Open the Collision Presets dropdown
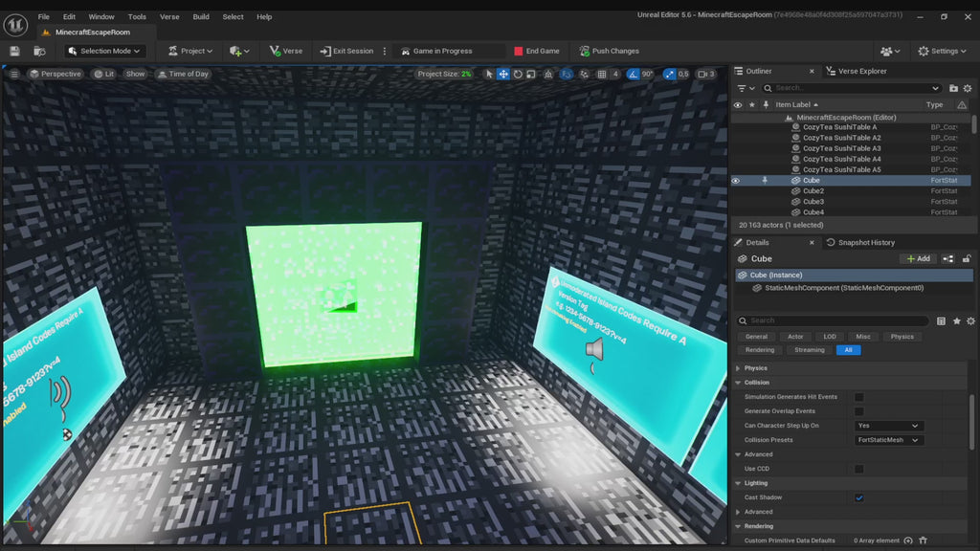The image size is (980, 551). (x=889, y=440)
